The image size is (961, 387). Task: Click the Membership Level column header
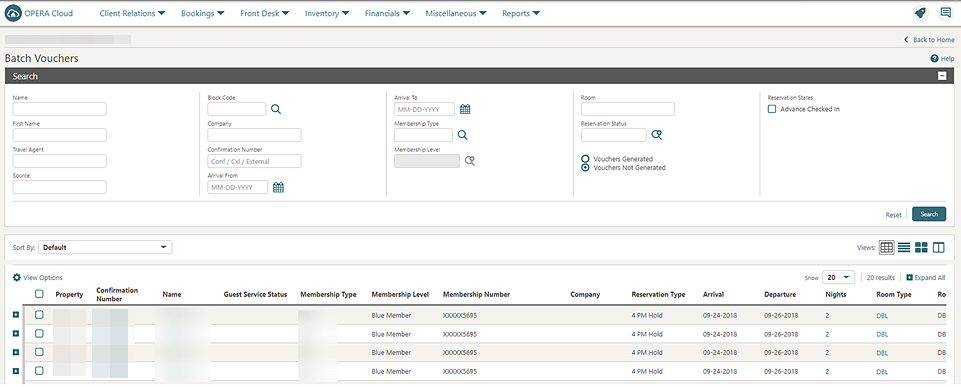pyautogui.click(x=400, y=294)
